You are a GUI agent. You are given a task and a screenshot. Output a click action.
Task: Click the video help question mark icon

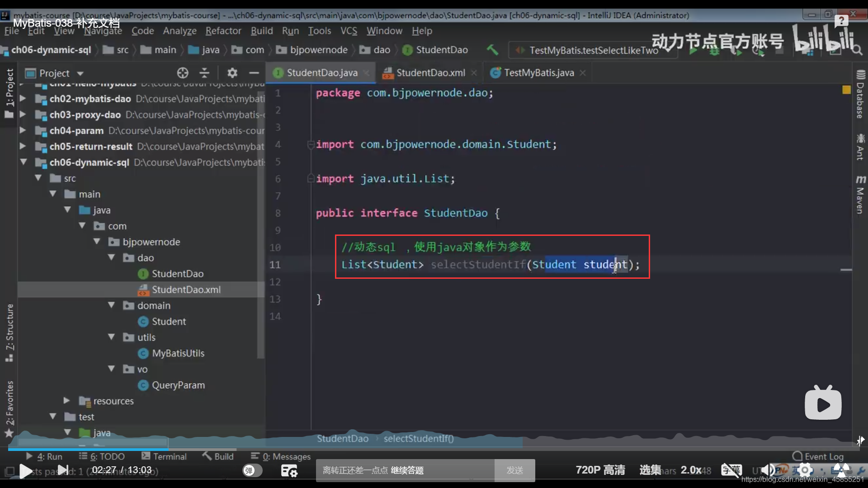(x=841, y=21)
